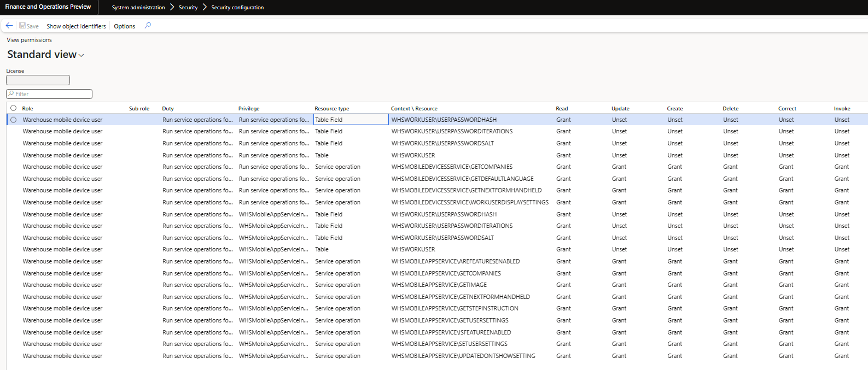Expand the Standard view dropdown
The height and width of the screenshot is (370, 868).
pos(81,55)
